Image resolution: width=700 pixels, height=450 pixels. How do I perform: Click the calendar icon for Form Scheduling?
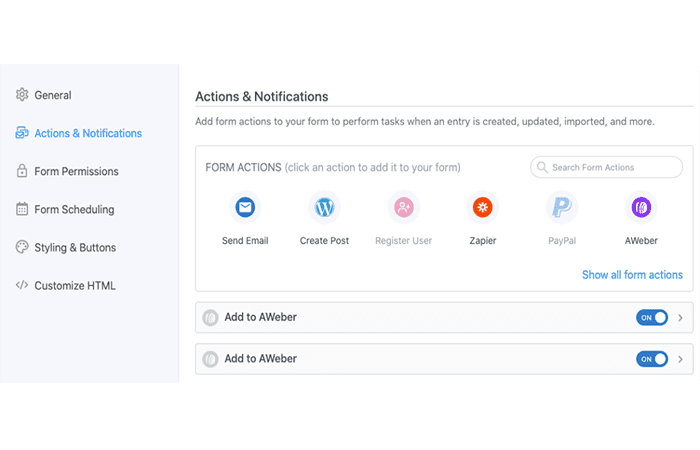coord(22,209)
